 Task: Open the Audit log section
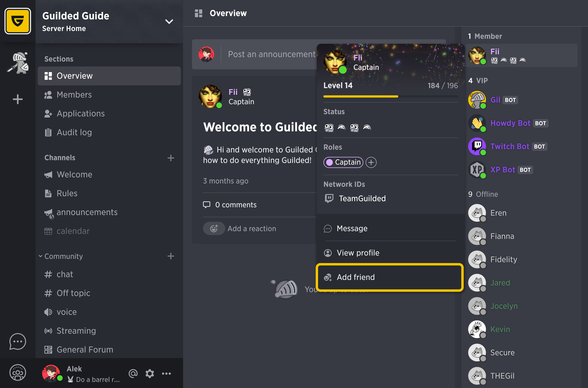(109, 132)
